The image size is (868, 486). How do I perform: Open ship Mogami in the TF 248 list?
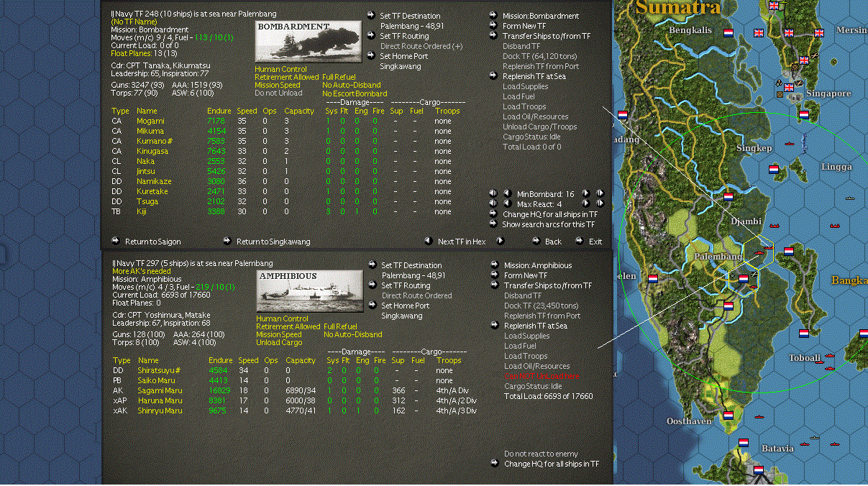click(150, 121)
